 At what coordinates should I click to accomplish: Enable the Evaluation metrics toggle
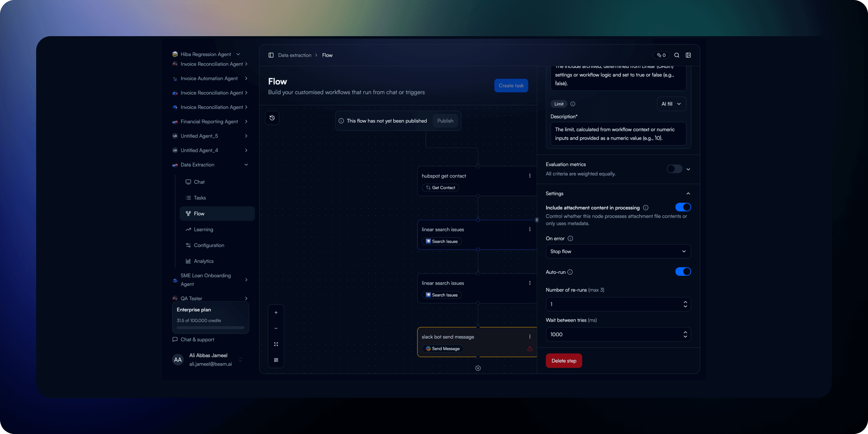pyautogui.click(x=674, y=169)
